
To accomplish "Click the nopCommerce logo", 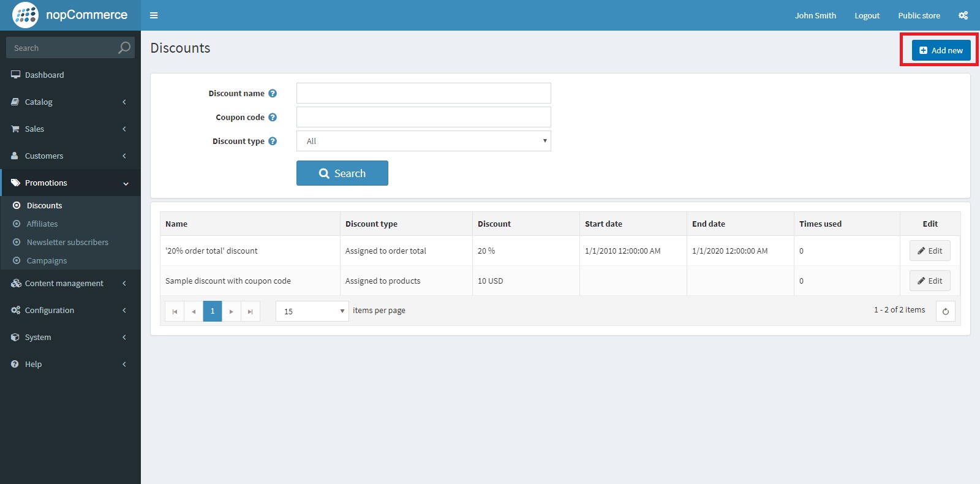I will [x=70, y=15].
